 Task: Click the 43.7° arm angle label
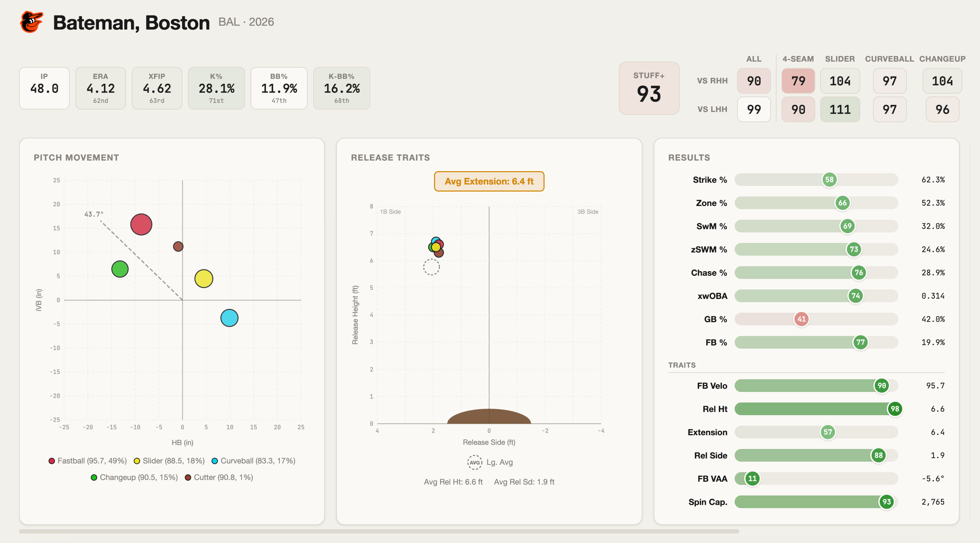click(94, 214)
